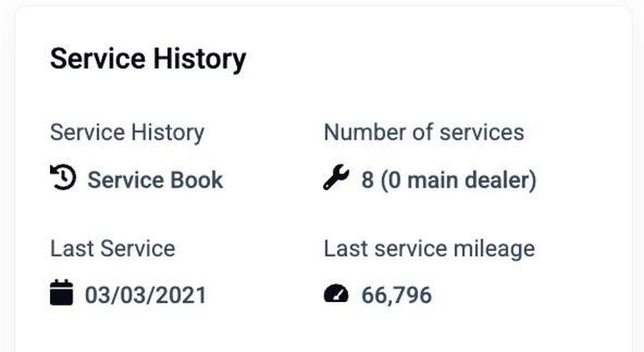The width and height of the screenshot is (644, 352).
Task: Click the history clock icon beside Service Book
Action: pos(63,177)
